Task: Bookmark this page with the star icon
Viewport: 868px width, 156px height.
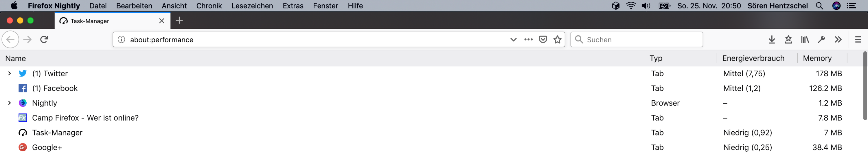Action: click(557, 39)
